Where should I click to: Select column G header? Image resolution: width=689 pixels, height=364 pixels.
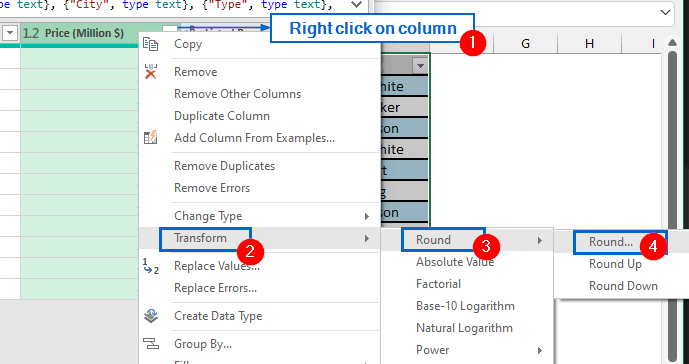[526, 44]
